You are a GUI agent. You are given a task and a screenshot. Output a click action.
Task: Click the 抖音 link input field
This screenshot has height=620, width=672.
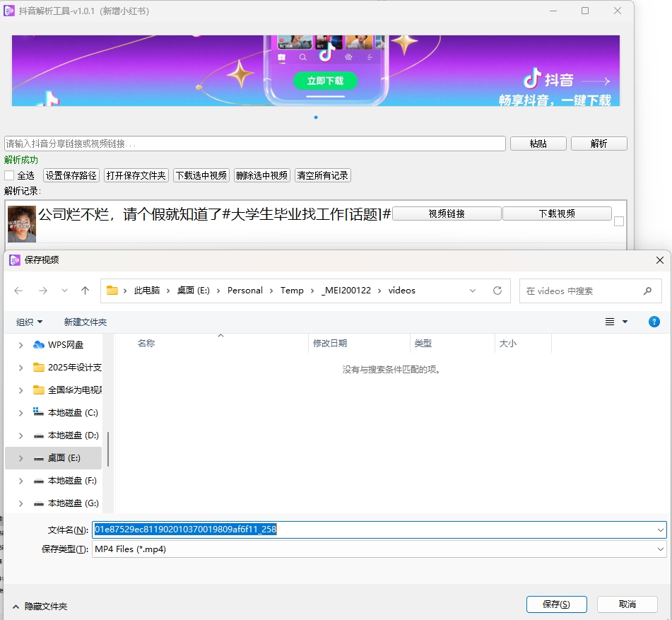click(x=254, y=144)
